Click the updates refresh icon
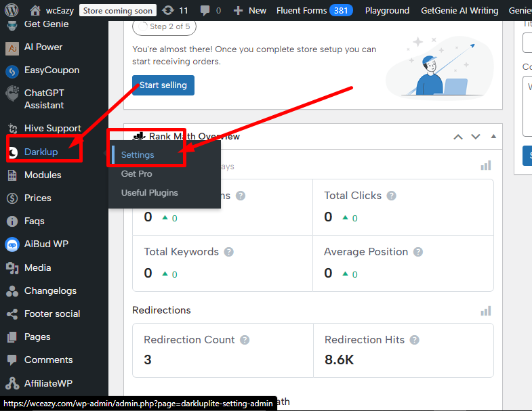The height and width of the screenshot is (411, 532). [x=168, y=11]
